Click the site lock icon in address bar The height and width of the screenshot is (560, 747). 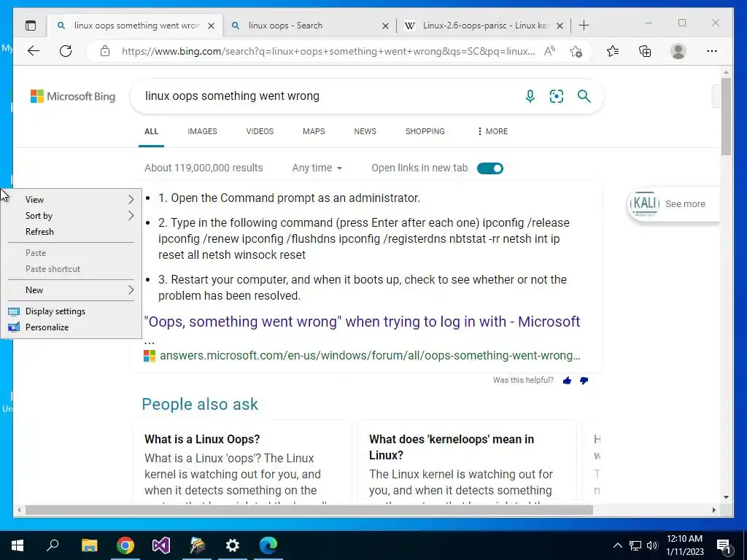(x=105, y=51)
